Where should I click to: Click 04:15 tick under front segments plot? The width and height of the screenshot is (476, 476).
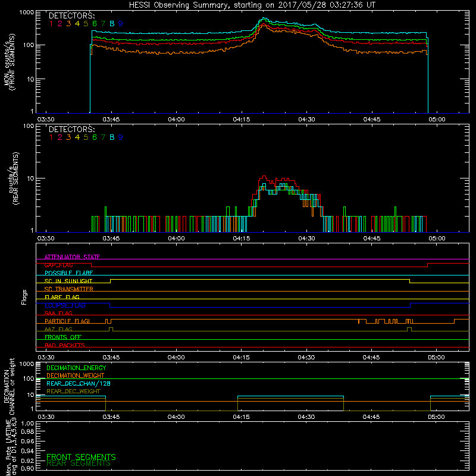(242, 120)
